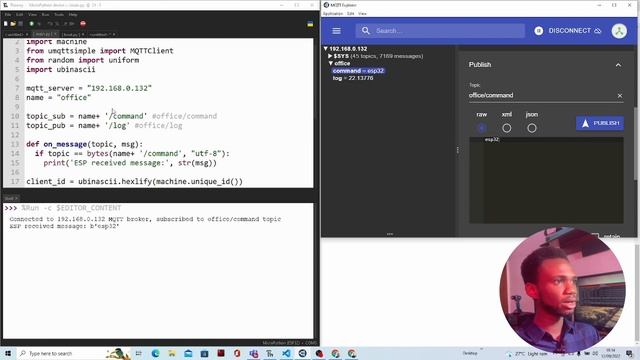Select the xml payload format radio button
Screen dimensions: 640x360
pos(507,128)
